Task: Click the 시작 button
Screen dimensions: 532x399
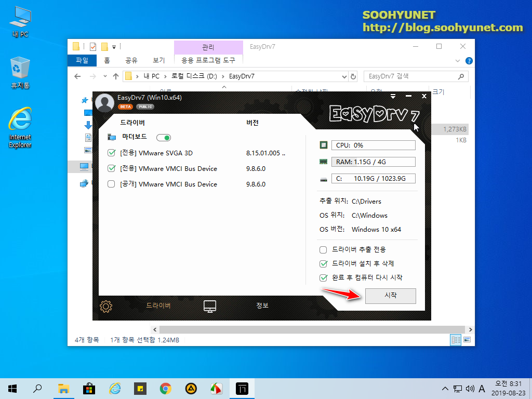Action: point(391,296)
